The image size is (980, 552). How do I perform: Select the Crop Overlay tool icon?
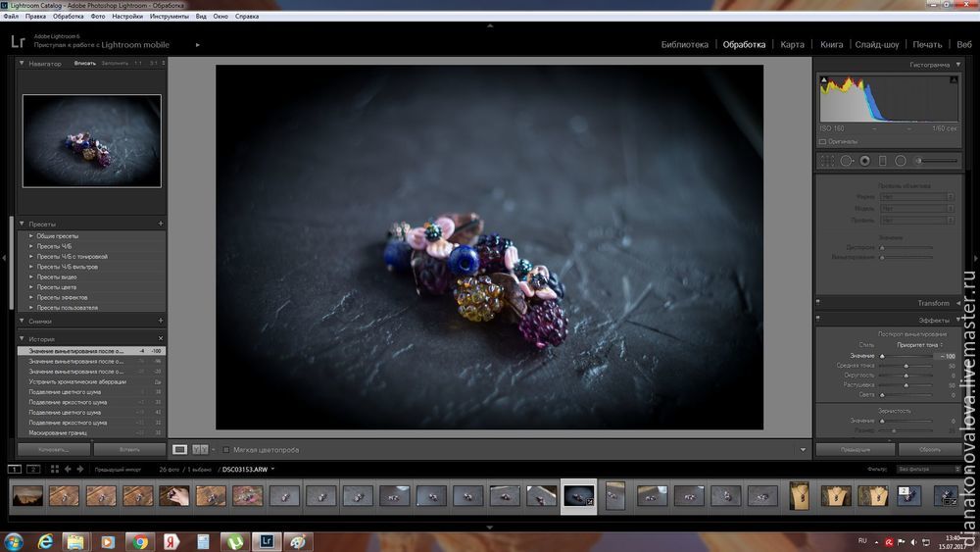827,161
